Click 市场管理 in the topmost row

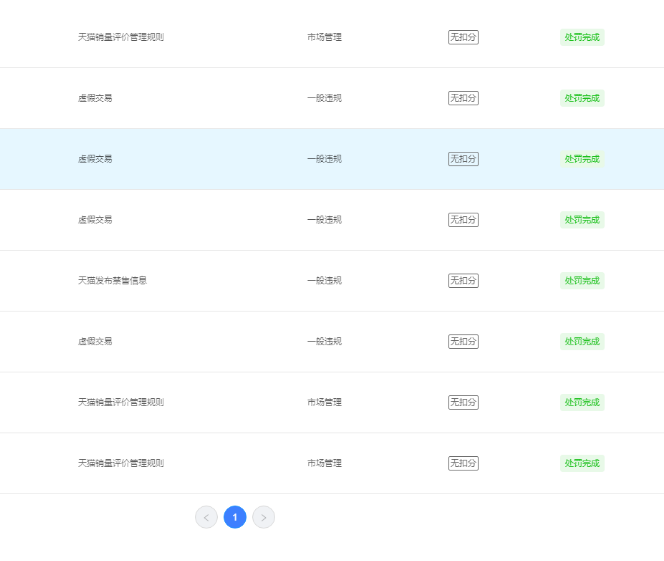pyautogui.click(x=324, y=37)
